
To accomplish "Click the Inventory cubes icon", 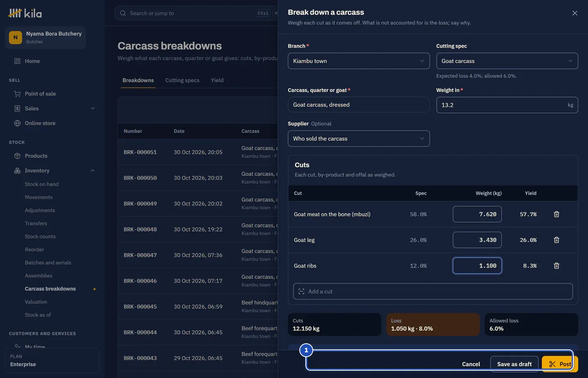I will coord(17,170).
